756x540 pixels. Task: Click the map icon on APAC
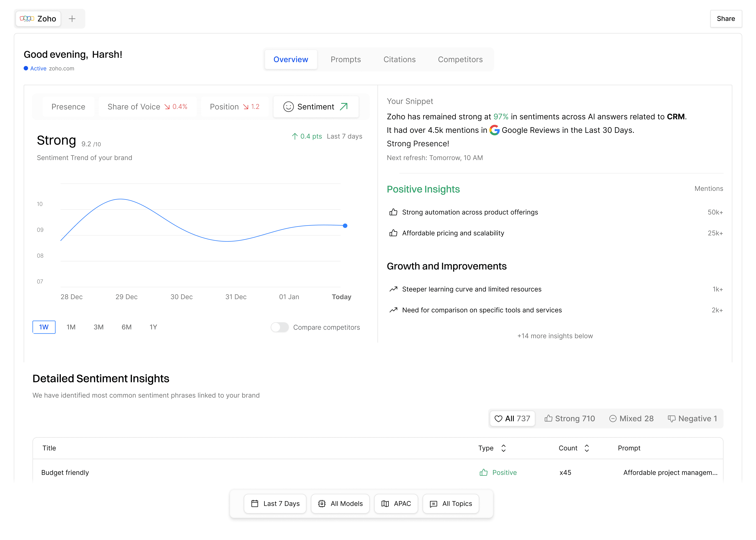385,504
